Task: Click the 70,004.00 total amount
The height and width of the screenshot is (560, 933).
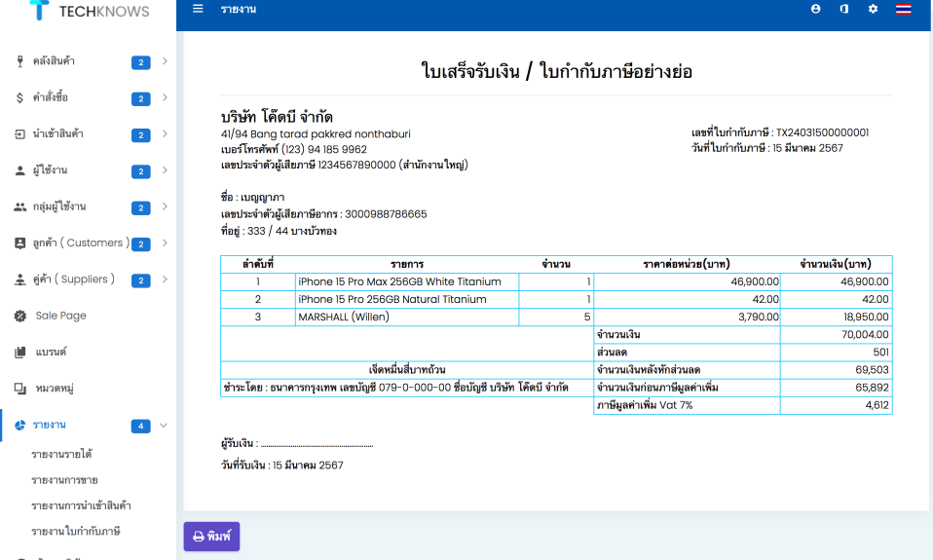Action: pos(836,334)
